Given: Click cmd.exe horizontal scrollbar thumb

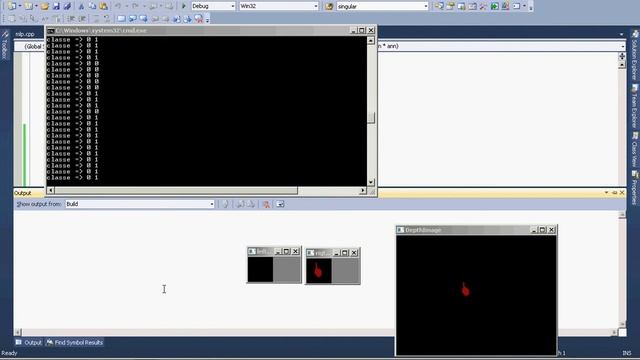Looking at the screenshot, I should click(x=176, y=191).
